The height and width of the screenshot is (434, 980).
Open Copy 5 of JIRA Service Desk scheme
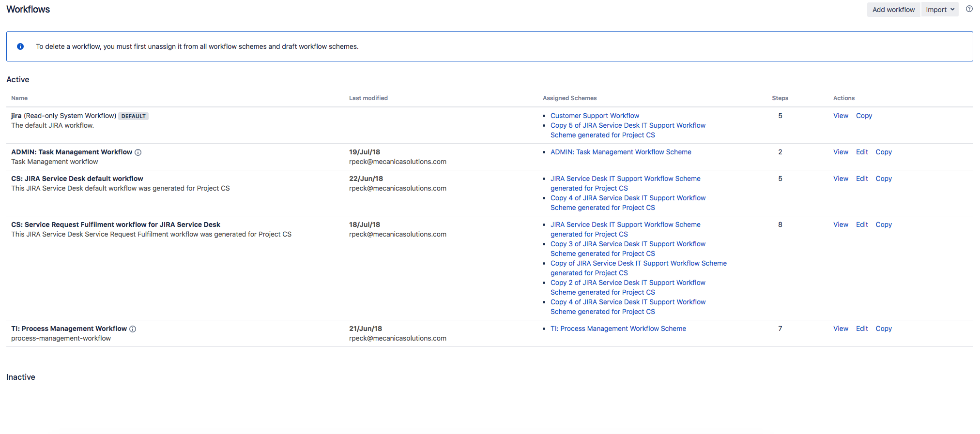[628, 130]
